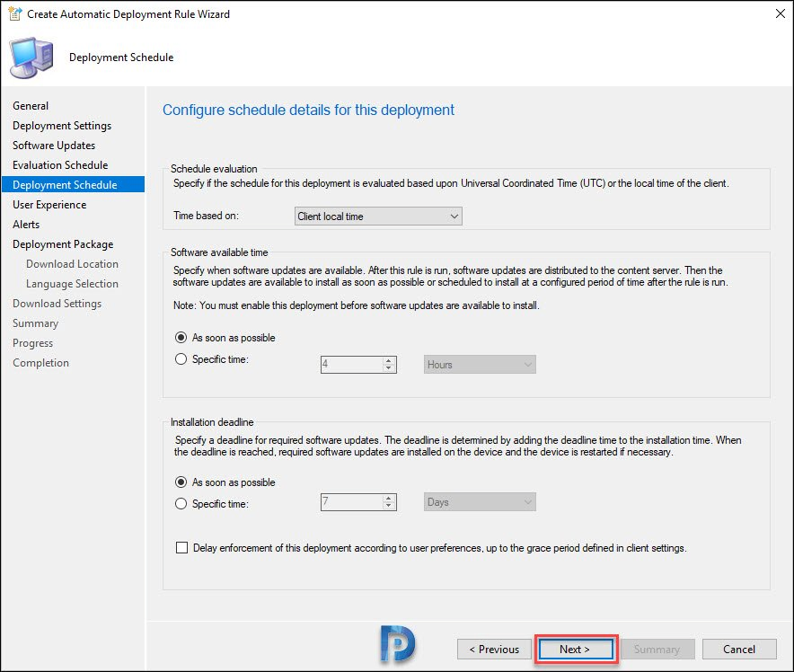The width and height of the screenshot is (794, 672).
Task: Click the Previous button
Action: 494,650
